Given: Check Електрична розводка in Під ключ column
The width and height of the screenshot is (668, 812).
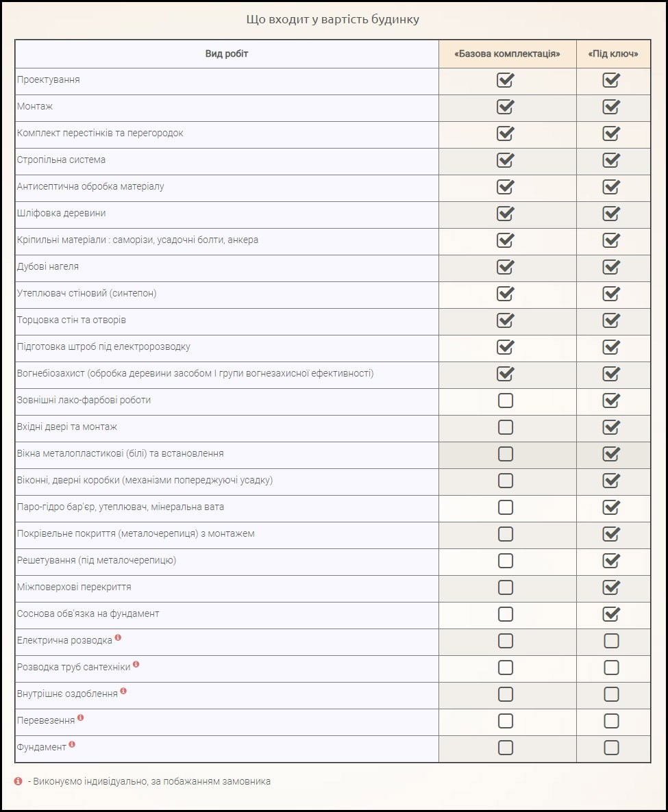Looking at the screenshot, I should (x=611, y=641).
